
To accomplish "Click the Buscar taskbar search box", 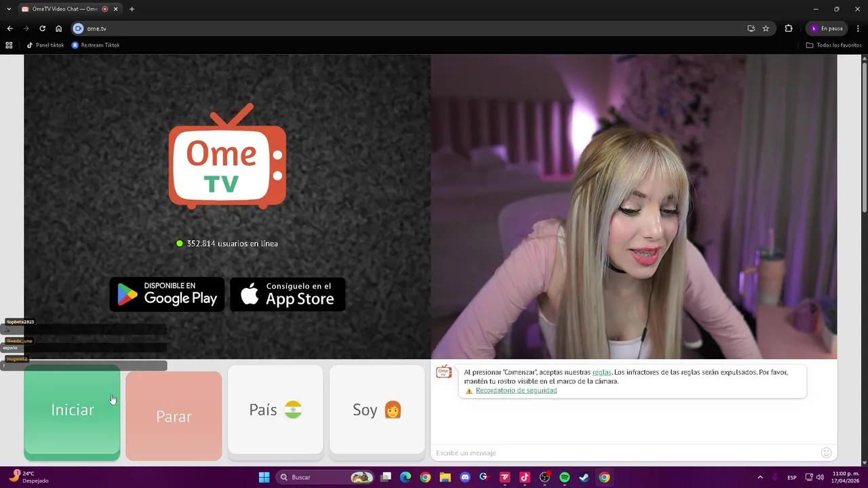I will click(325, 477).
